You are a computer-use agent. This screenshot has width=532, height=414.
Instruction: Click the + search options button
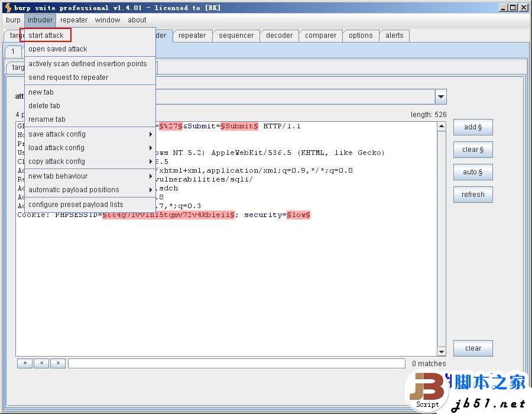pos(25,363)
